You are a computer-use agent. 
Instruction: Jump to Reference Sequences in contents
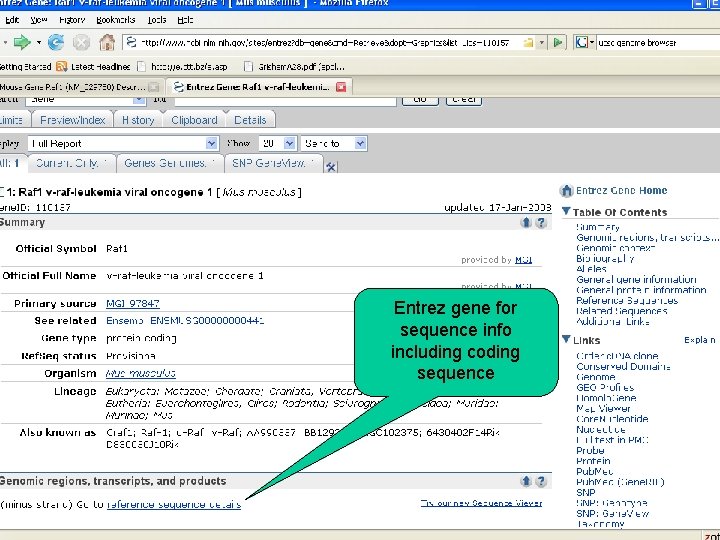(627, 301)
